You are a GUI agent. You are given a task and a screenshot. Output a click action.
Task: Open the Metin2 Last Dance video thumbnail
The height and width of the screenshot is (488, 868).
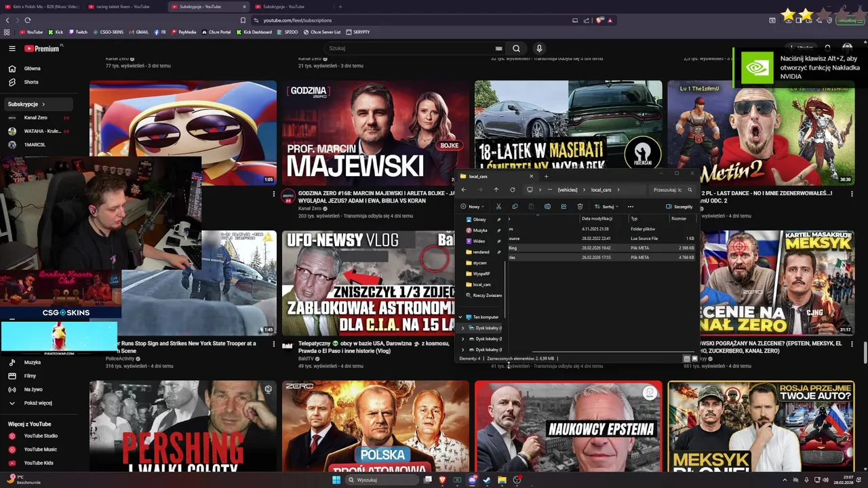[761, 133]
